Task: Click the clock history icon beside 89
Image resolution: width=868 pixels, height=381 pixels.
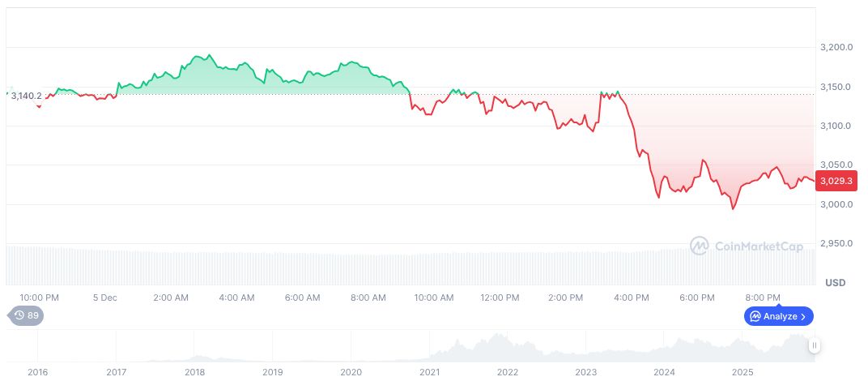Action: click(x=19, y=315)
